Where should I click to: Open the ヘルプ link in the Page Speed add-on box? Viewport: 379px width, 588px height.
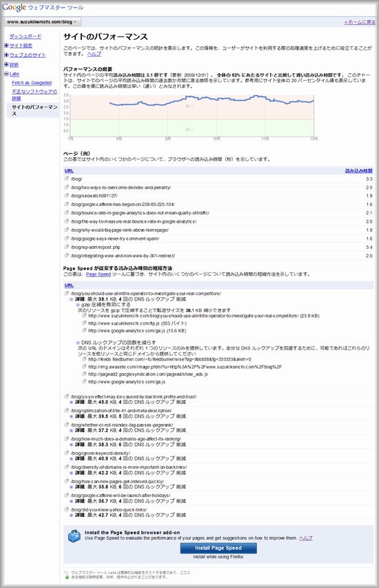(305, 538)
